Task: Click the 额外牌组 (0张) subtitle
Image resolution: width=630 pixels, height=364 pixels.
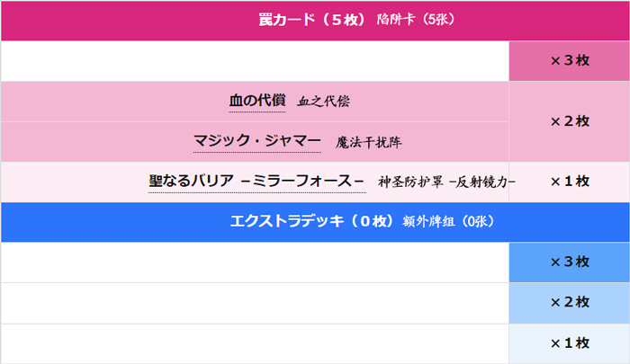Action: coord(448,221)
